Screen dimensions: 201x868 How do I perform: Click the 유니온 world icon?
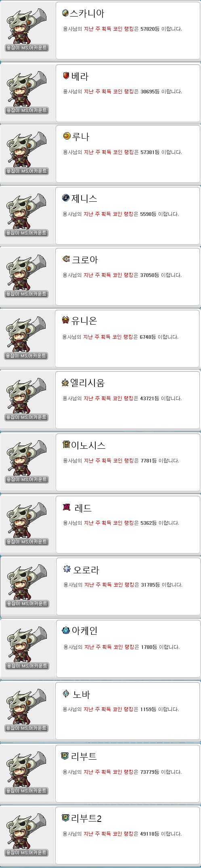(66, 320)
